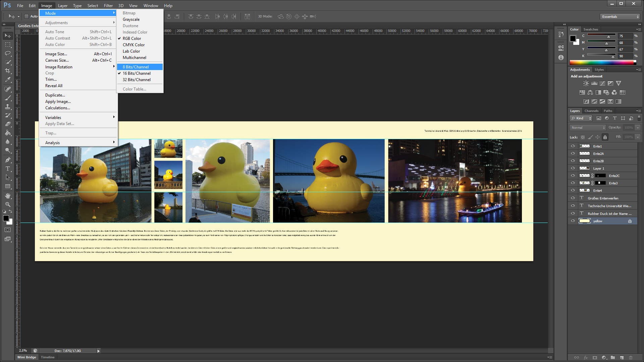Hide the Großes Entenwerfen text layer

tap(573, 198)
